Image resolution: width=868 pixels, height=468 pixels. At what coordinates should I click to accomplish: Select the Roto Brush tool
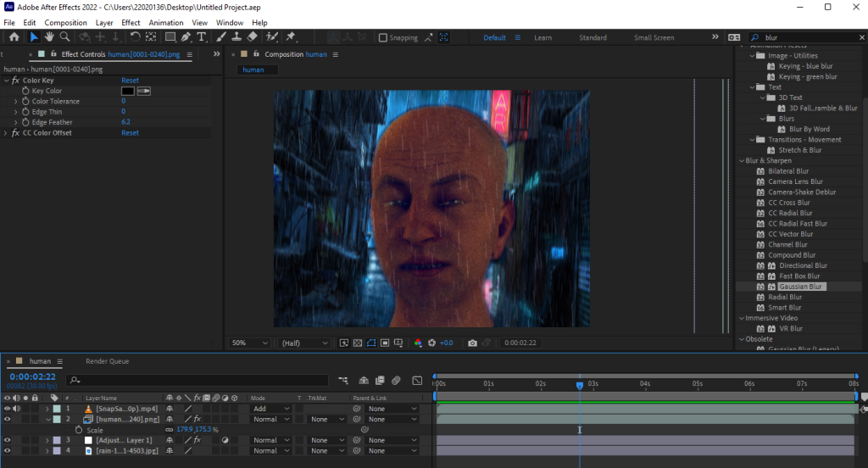[x=272, y=37]
